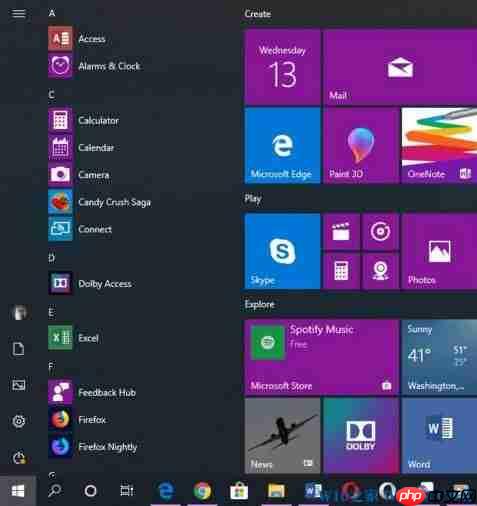
Task: Open Cortana circle on taskbar
Action: tap(90, 491)
